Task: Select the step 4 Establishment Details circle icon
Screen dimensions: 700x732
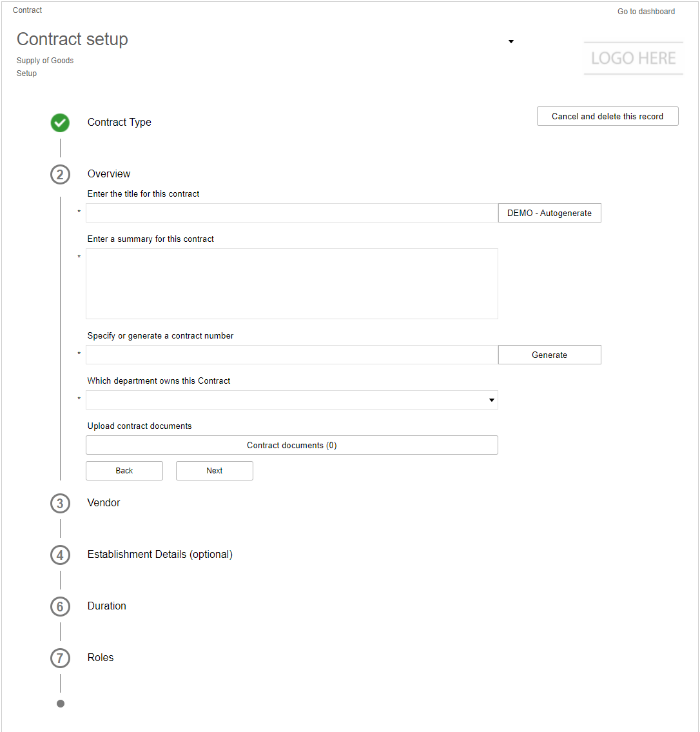Action: (60, 555)
